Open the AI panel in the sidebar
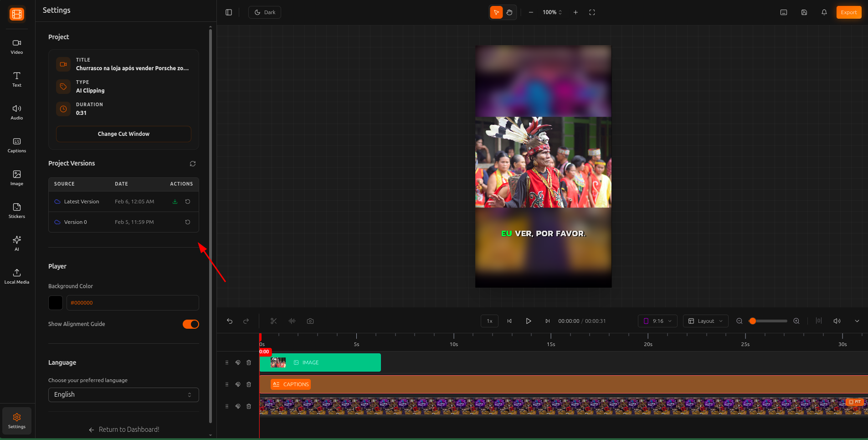This screenshot has width=868, height=440. (16, 243)
